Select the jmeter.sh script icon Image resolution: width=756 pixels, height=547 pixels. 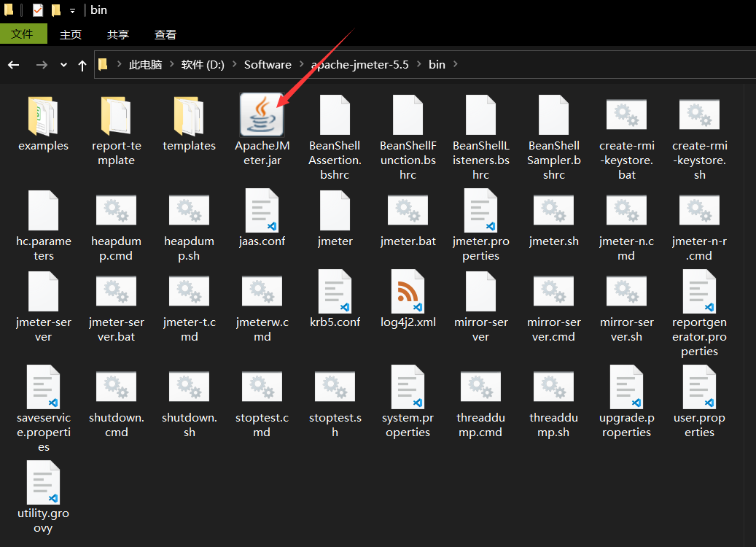[x=553, y=210]
